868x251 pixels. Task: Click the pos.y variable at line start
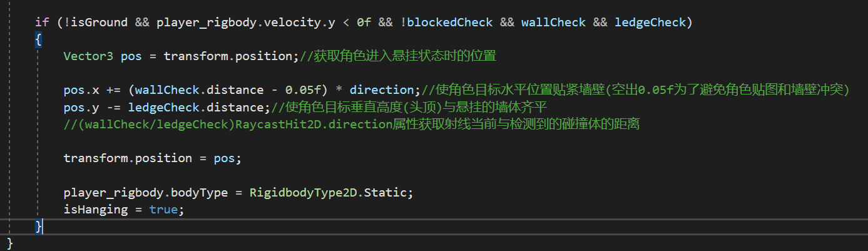pos(78,107)
